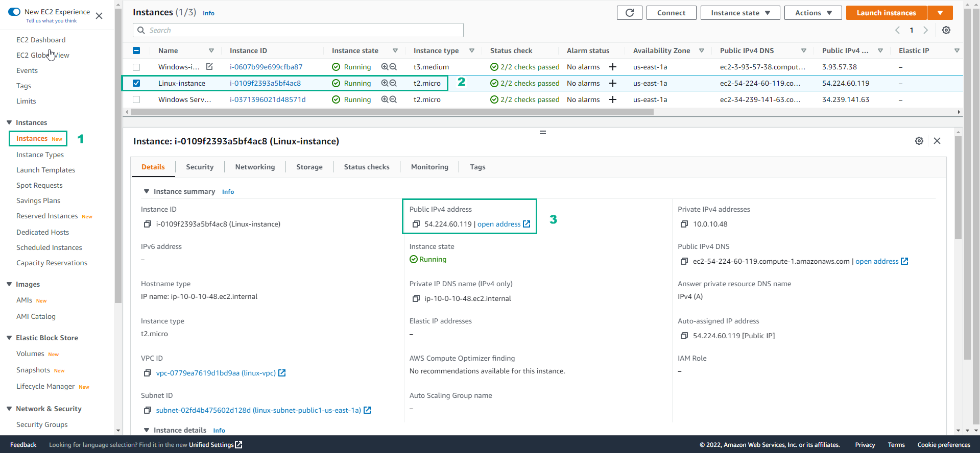Open the Networking tab
This screenshot has width=980, height=453.
[x=255, y=167]
